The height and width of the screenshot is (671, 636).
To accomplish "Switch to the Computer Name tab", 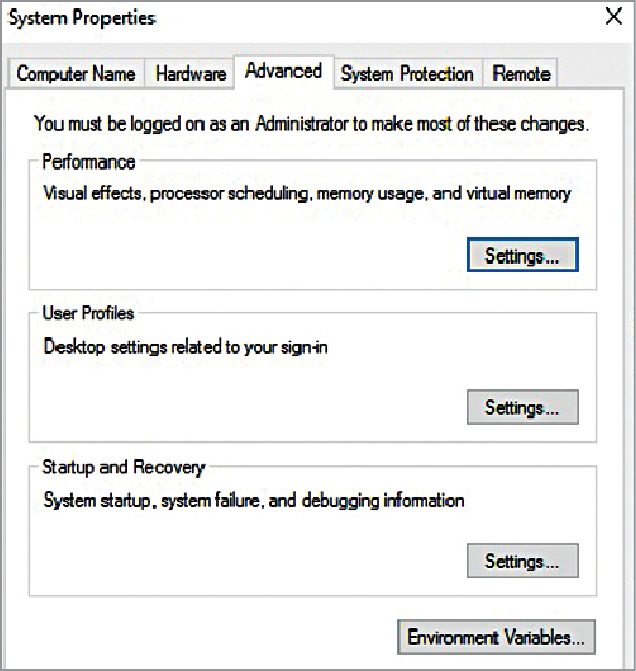I will pyautogui.click(x=77, y=74).
